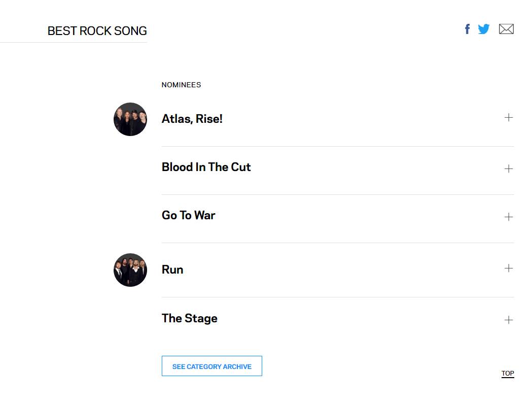Open the See Category Archive button

click(211, 366)
